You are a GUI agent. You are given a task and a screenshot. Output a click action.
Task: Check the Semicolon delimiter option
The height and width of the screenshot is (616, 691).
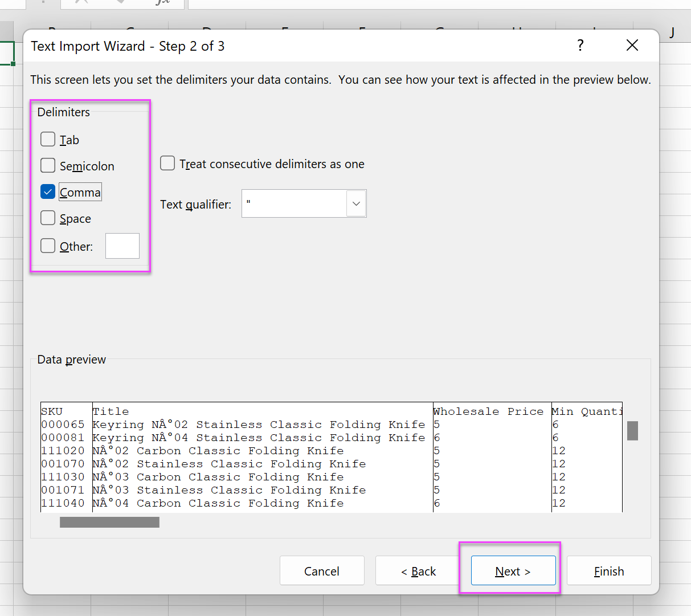click(x=48, y=166)
